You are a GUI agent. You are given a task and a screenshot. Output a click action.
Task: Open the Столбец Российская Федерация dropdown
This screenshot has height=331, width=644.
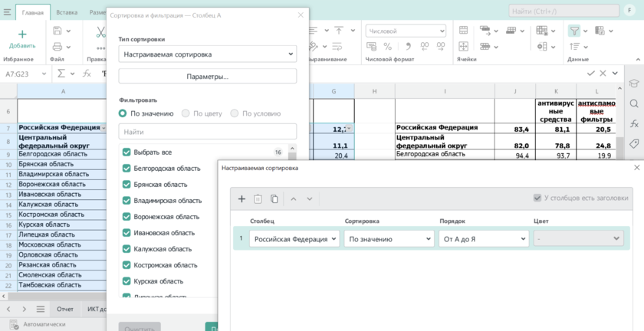[295, 239]
